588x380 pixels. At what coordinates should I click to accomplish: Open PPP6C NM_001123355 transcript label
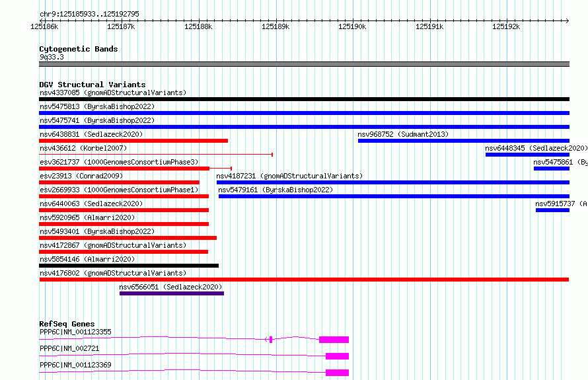click(76, 332)
